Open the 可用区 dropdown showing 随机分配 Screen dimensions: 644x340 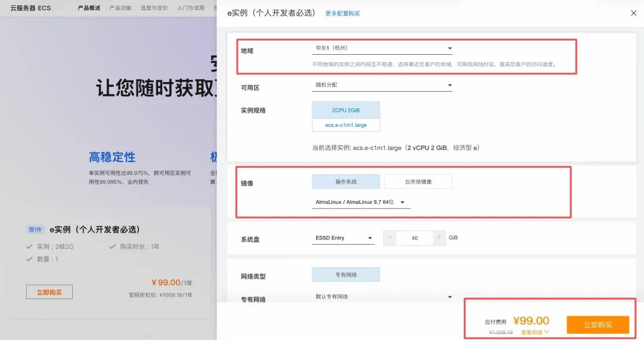tap(382, 85)
